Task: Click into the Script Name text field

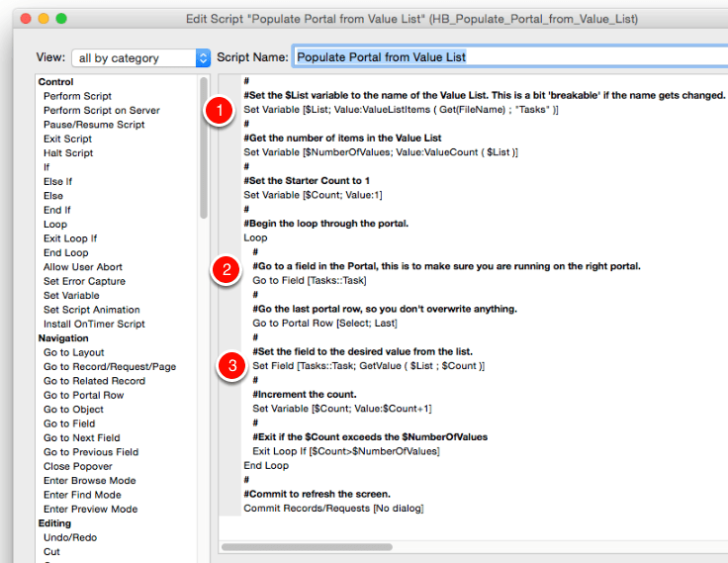Action: (508, 57)
